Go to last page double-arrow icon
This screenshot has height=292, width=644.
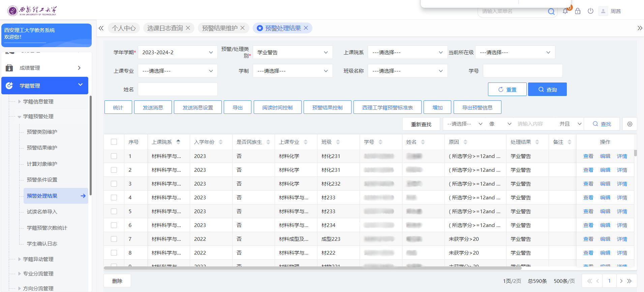tap(629, 281)
